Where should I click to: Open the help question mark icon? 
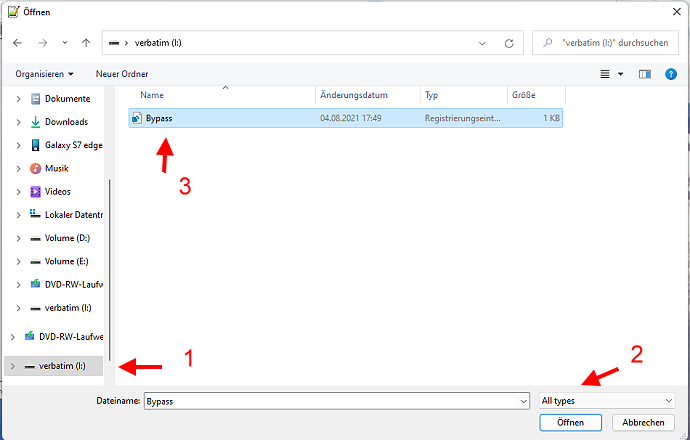tap(671, 74)
